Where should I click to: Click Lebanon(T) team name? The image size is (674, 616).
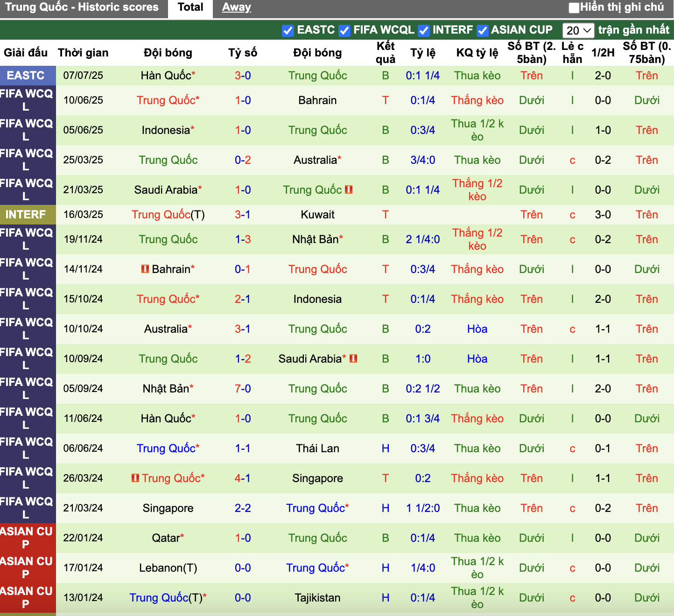tap(168, 568)
